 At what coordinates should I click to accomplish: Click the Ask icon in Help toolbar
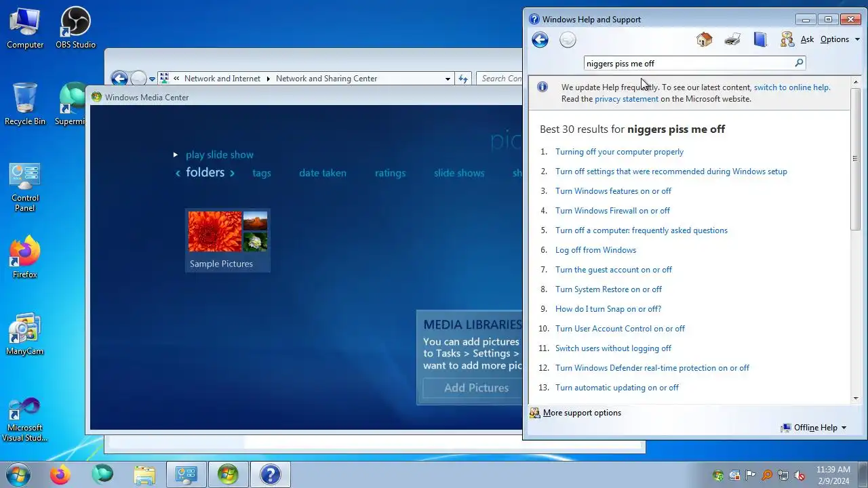(787, 39)
